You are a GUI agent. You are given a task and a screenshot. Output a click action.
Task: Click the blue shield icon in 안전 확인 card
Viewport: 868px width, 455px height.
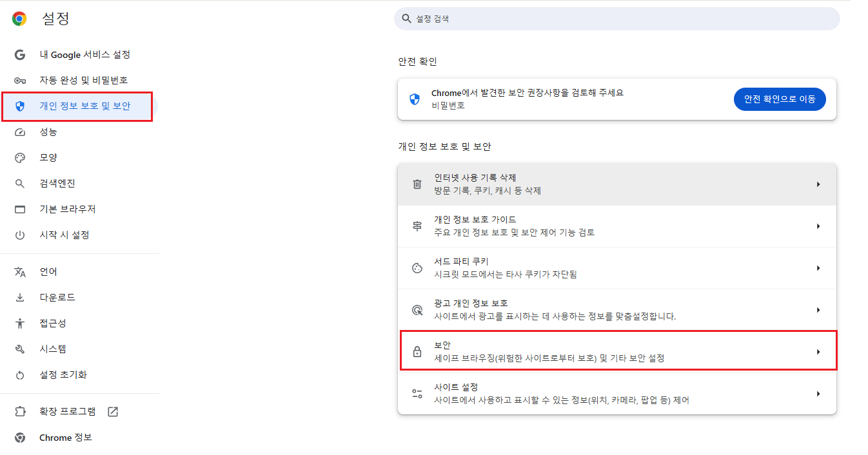tap(415, 99)
